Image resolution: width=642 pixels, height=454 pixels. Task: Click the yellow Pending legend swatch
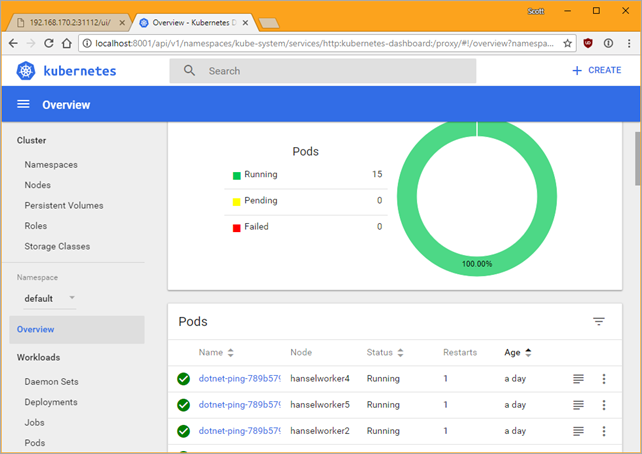click(x=237, y=202)
